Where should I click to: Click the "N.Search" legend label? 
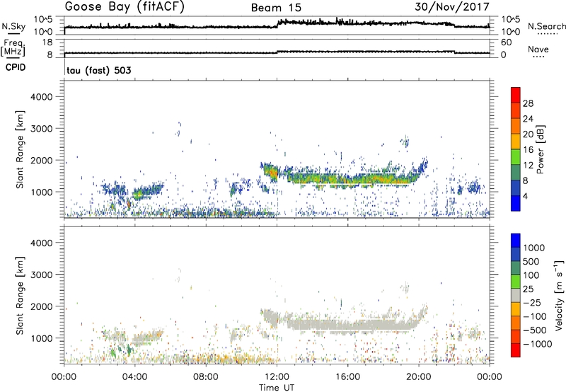pyautogui.click(x=546, y=26)
